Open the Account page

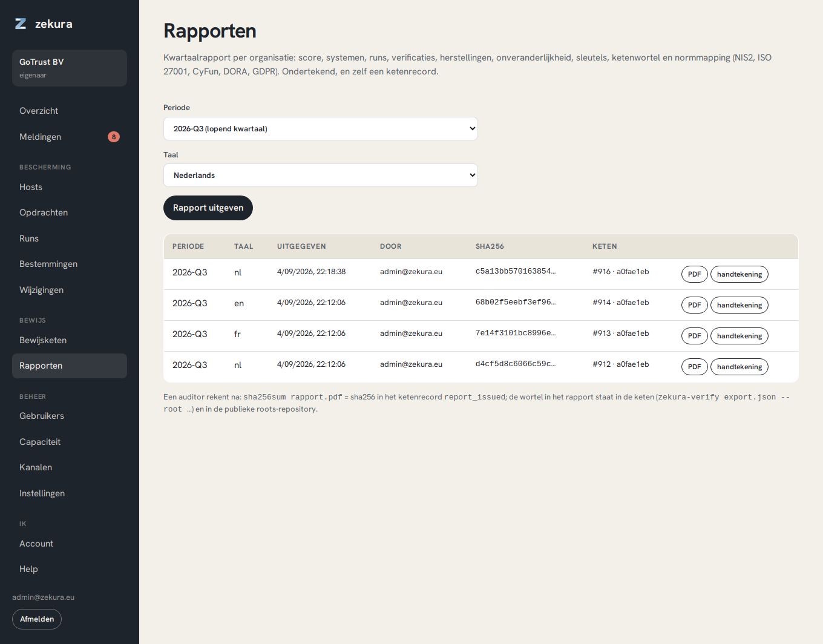(x=70, y=544)
